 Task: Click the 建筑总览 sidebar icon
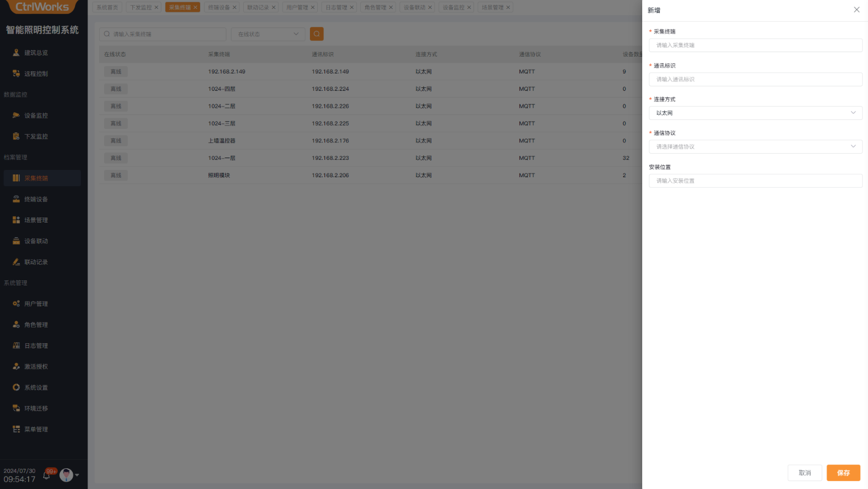pyautogui.click(x=16, y=53)
